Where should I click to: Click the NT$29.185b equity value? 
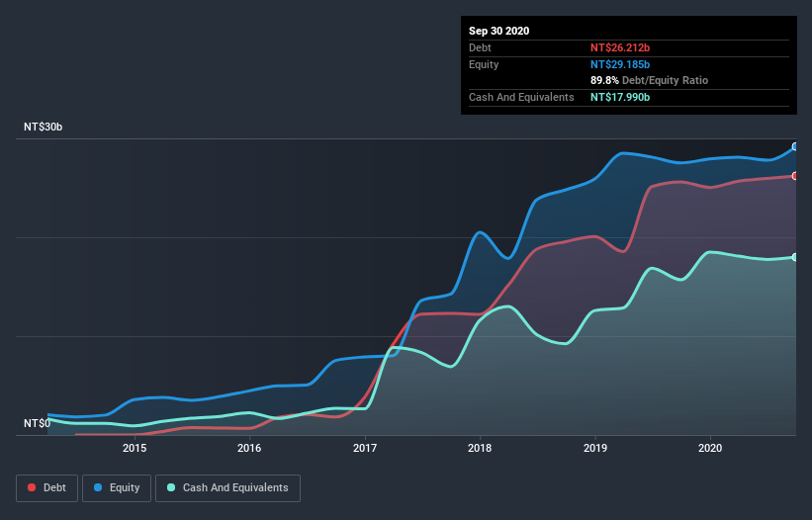[x=620, y=64]
